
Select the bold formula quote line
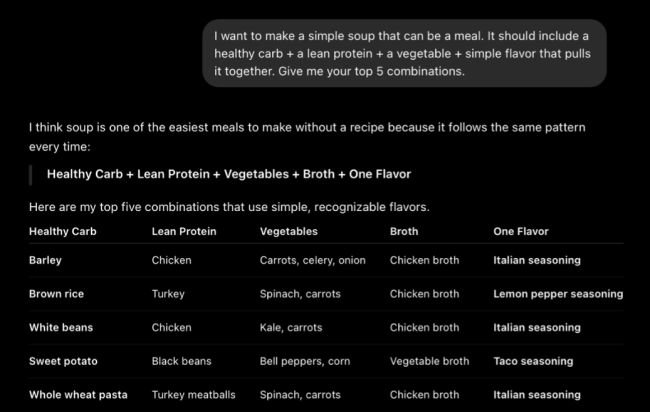(x=229, y=174)
